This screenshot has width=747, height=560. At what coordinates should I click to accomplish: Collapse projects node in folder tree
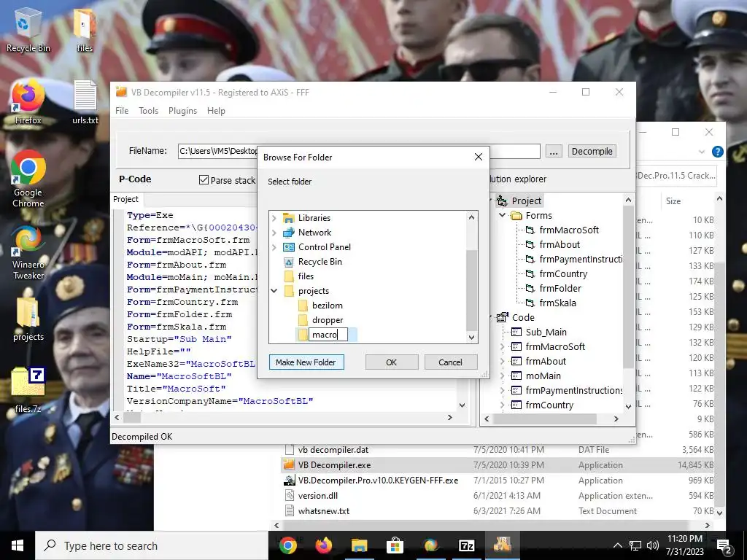(x=274, y=291)
